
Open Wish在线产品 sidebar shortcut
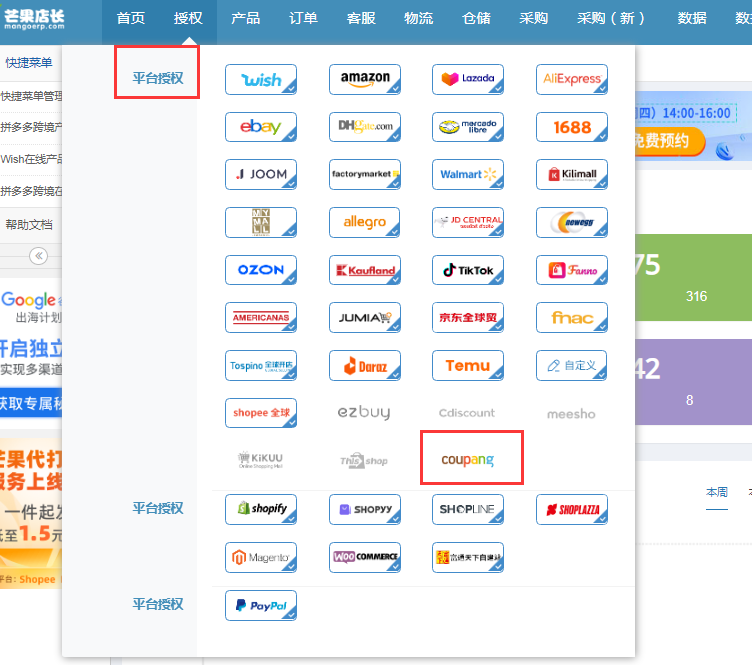coord(31,159)
